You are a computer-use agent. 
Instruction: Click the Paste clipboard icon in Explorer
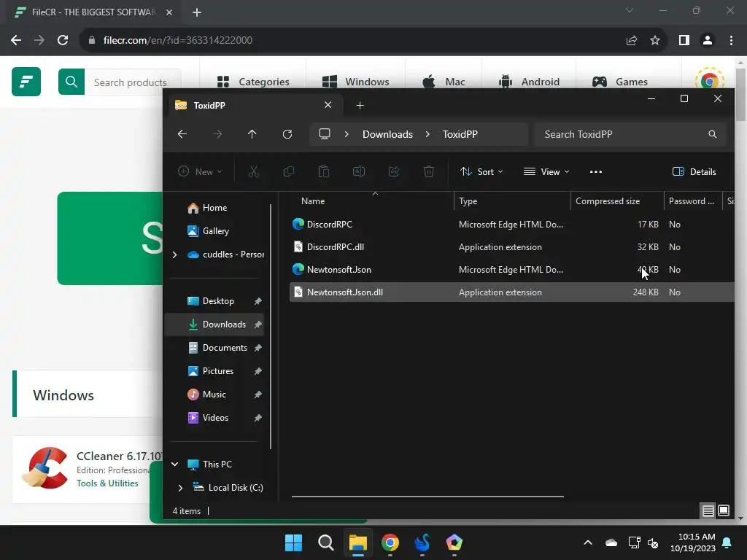[323, 172]
